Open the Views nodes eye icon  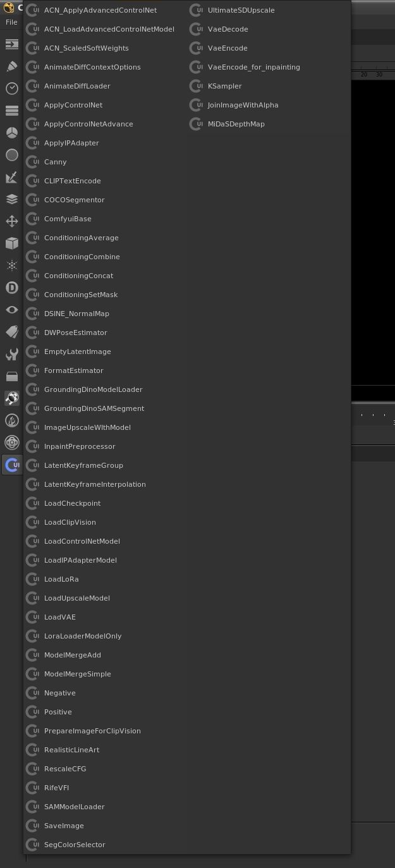[x=11, y=310]
